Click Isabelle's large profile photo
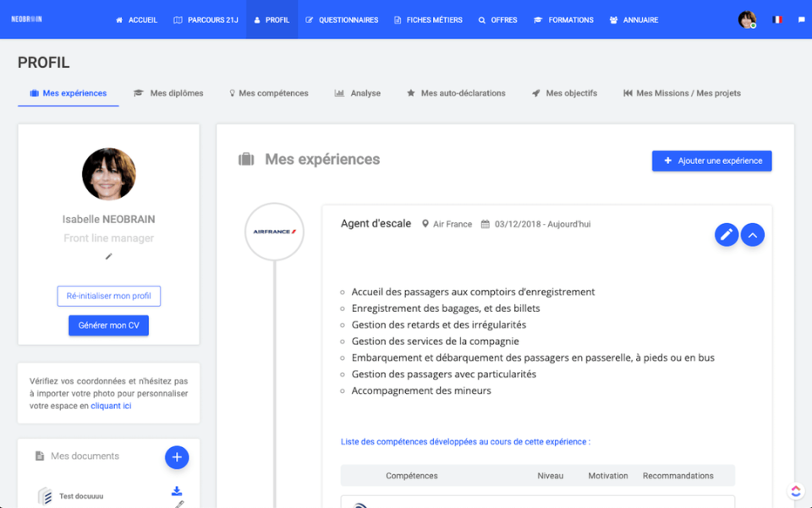 tap(109, 174)
